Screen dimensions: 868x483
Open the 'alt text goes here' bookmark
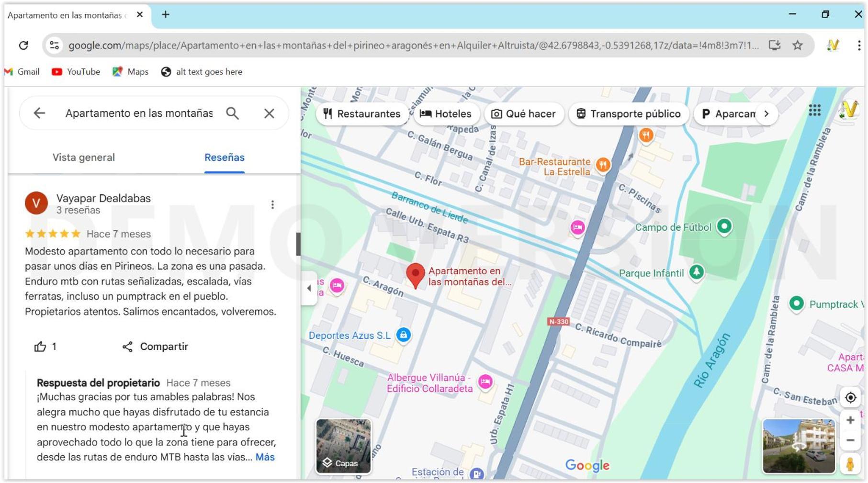click(202, 72)
